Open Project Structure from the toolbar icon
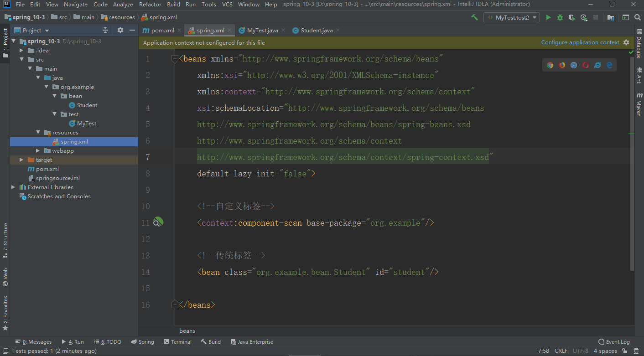The width and height of the screenshot is (644, 356). click(610, 17)
